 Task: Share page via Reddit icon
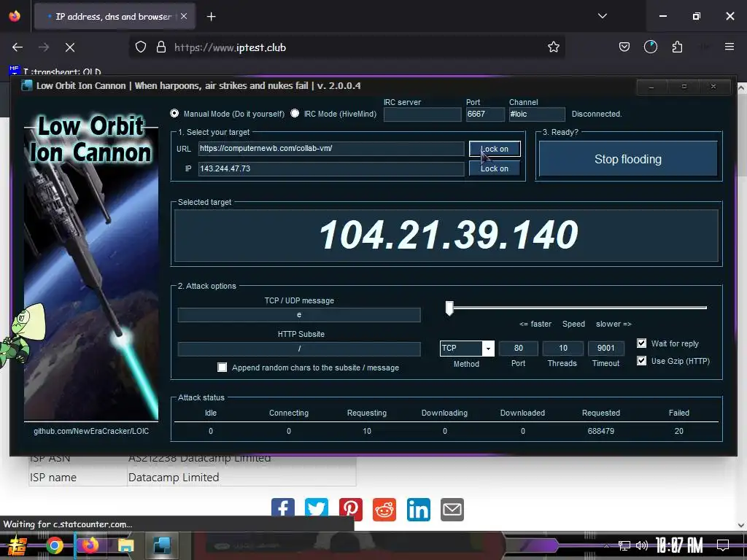[384, 510]
